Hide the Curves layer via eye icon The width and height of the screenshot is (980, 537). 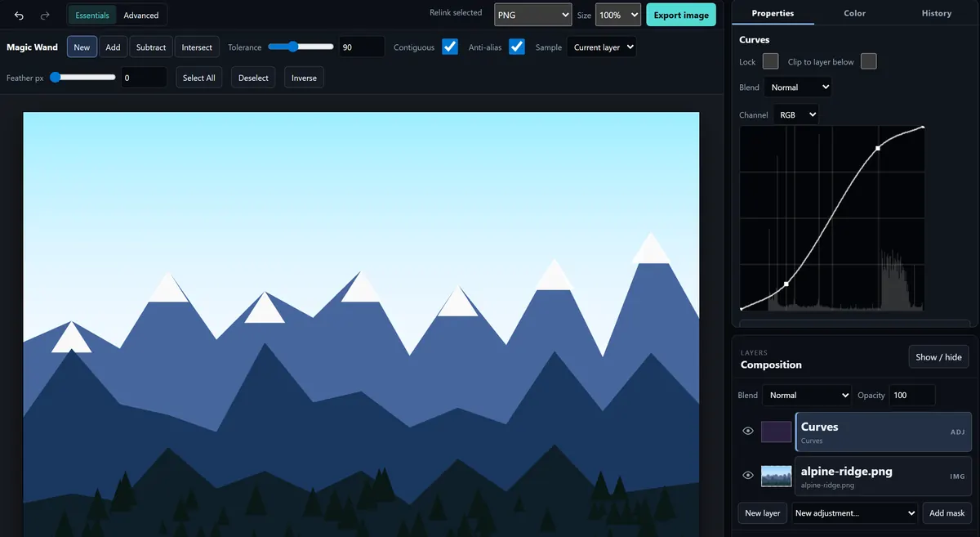coord(748,431)
